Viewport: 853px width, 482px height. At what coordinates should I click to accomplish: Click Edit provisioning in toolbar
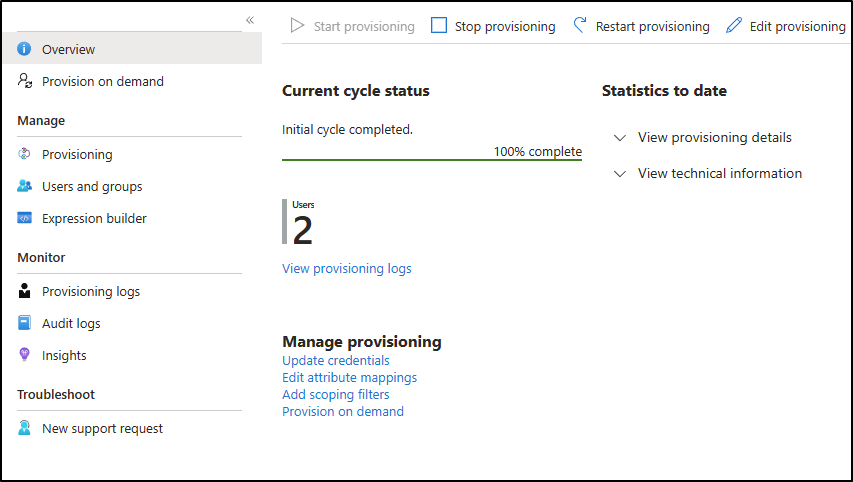point(786,26)
